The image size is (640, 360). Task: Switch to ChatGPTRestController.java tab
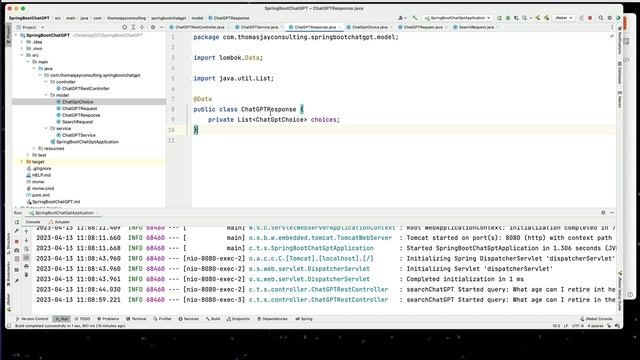pos(200,27)
